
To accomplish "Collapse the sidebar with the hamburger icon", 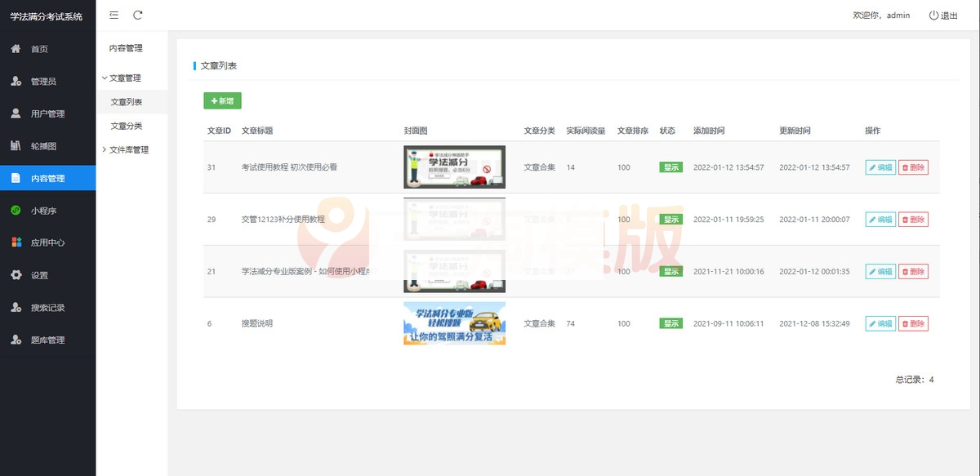I will point(113,15).
